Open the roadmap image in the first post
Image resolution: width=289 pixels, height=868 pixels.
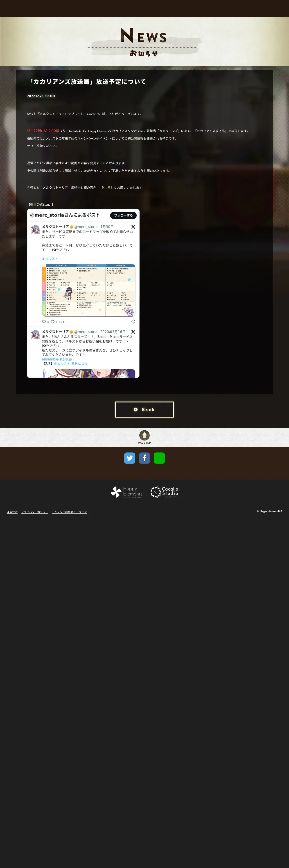tap(88, 290)
